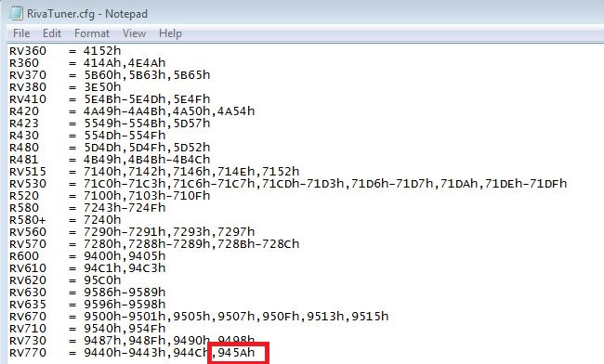Image resolution: width=604 pixels, height=364 pixels.
Task: Click the RV370 line label
Action: (28, 75)
